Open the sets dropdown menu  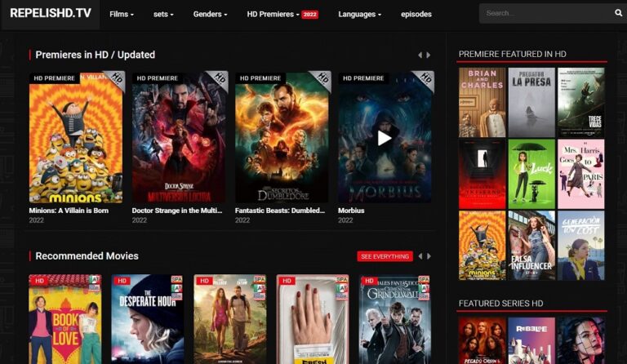click(x=163, y=14)
